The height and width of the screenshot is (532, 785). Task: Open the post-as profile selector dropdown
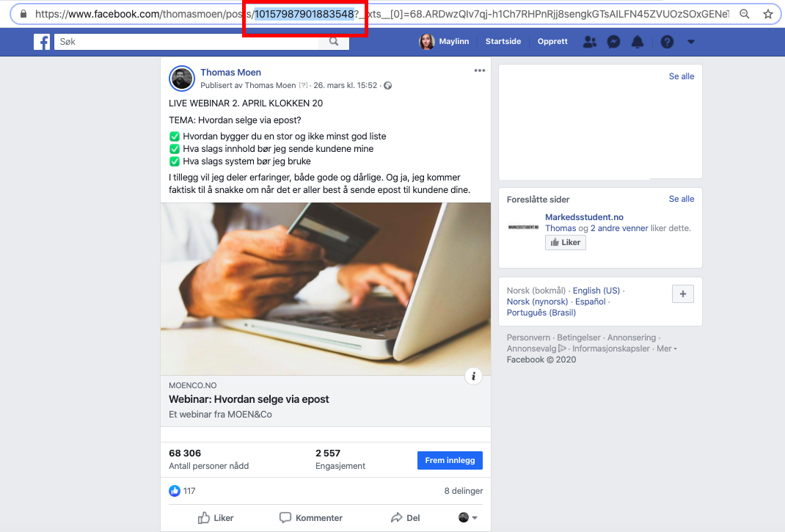click(467, 517)
